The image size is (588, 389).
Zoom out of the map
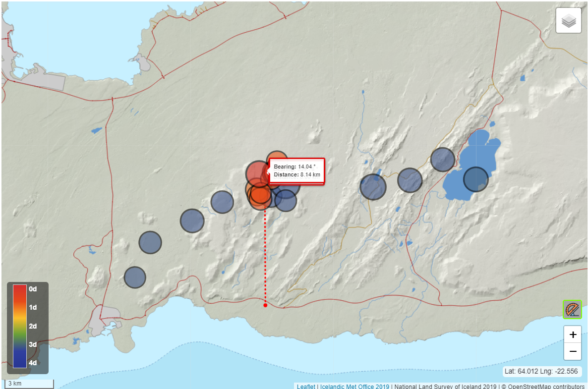tap(573, 351)
